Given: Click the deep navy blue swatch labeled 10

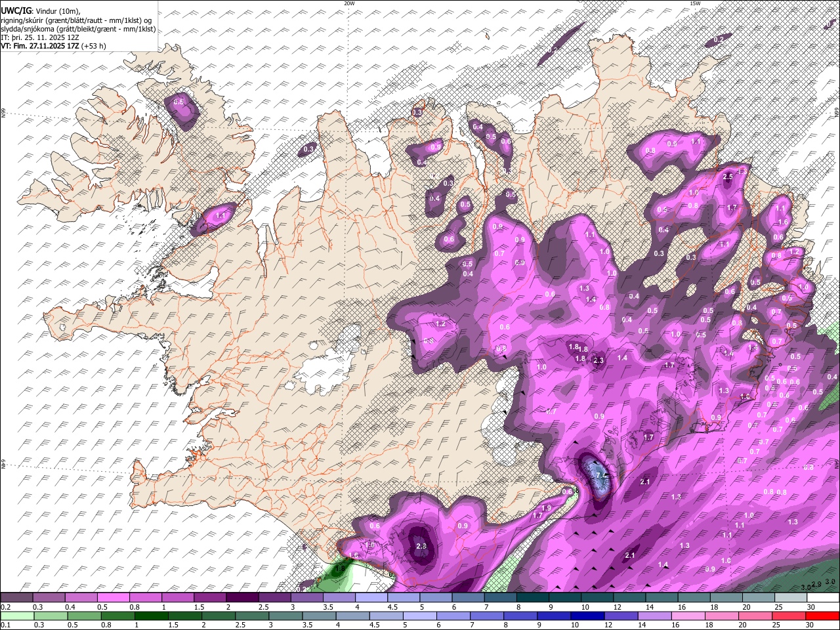Looking at the screenshot, I should 587,616.
